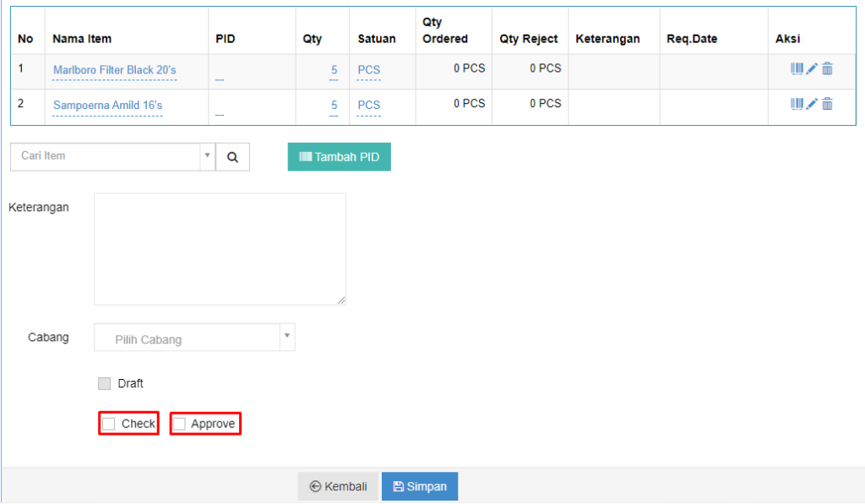Click inside the Keterangan text area
The width and height of the screenshot is (865, 504).
pos(220,249)
